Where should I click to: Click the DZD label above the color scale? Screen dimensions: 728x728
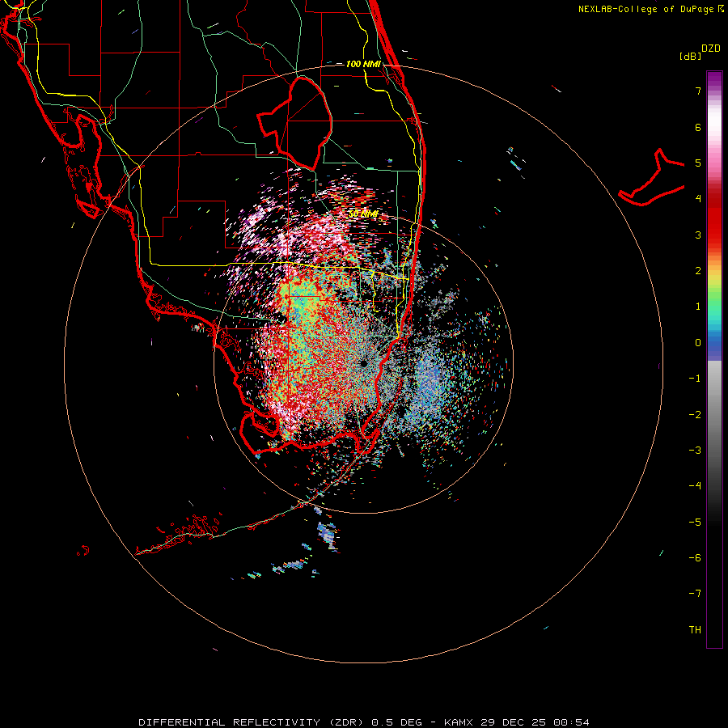coord(710,49)
